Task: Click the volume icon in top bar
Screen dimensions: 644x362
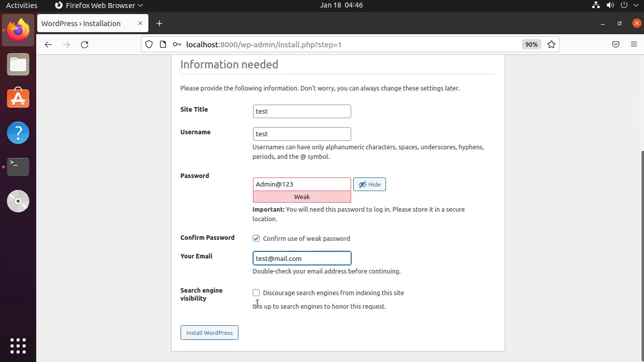Action: click(x=610, y=5)
